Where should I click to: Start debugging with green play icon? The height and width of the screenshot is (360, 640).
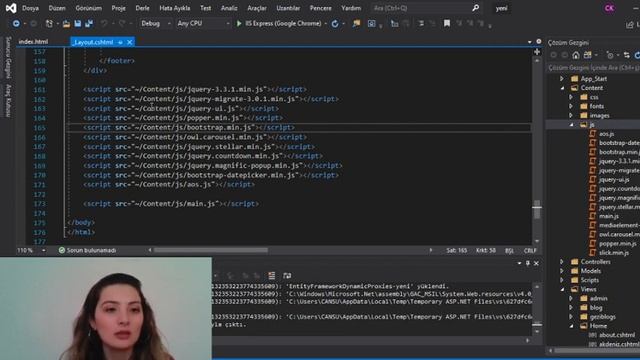(x=239, y=24)
